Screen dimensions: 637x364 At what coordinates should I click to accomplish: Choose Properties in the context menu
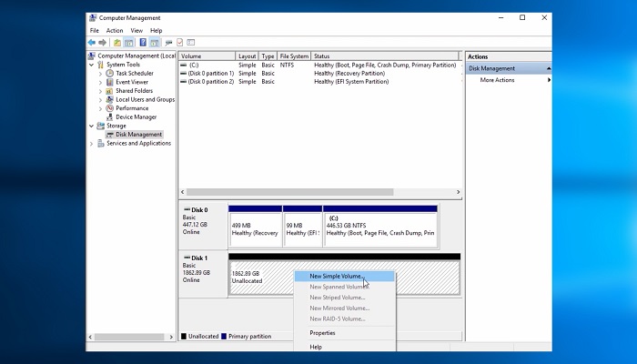344,333
